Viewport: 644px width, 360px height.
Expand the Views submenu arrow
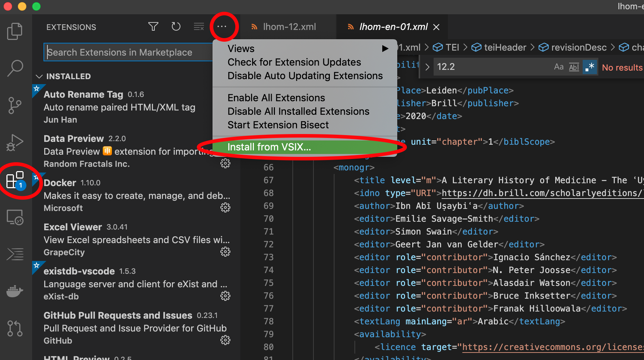click(x=385, y=48)
